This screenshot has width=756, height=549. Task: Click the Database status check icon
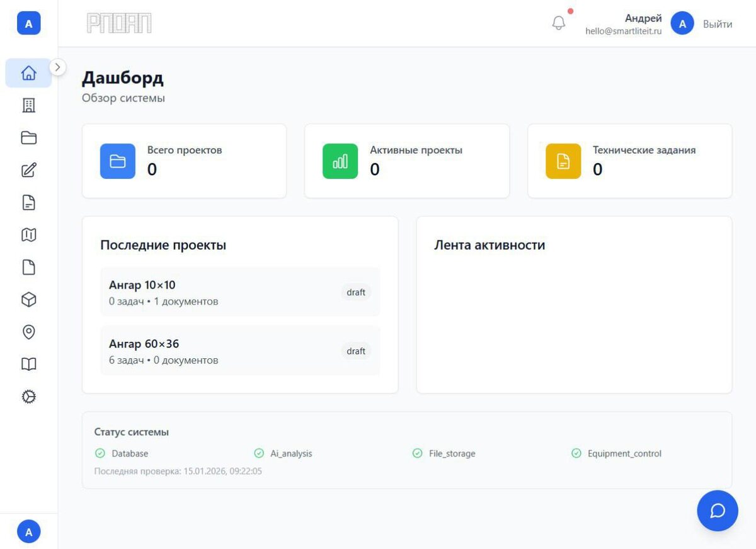[x=100, y=453]
